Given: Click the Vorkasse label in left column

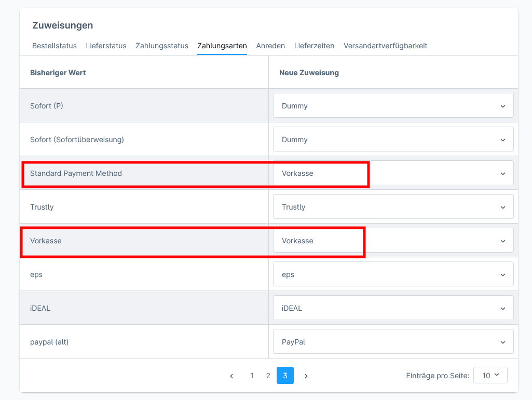Looking at the screenshot, I should point(46,241).
